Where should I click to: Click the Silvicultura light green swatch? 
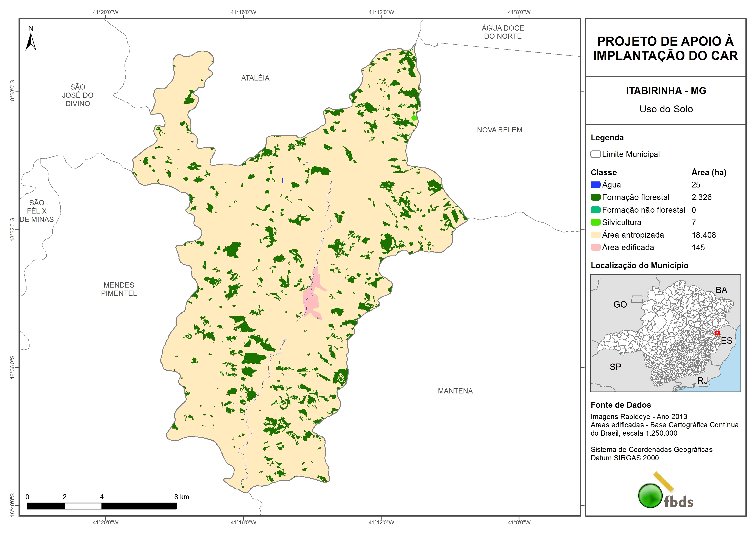tap(595, 222)
